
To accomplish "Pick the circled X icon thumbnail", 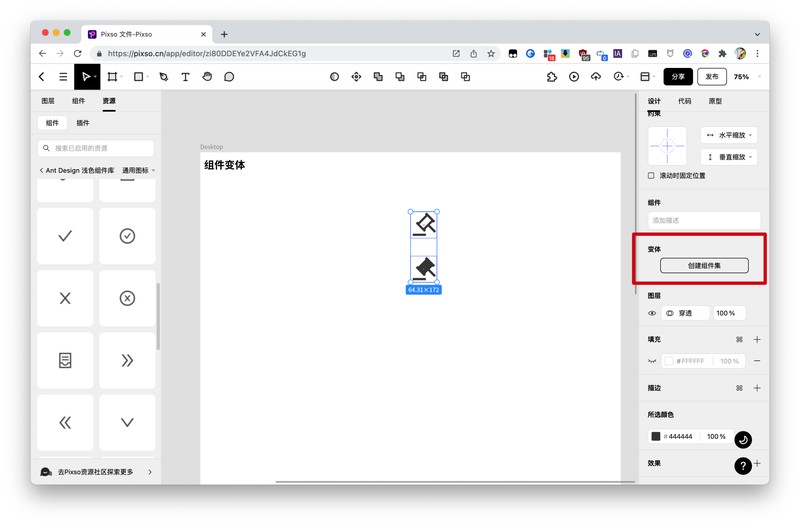I will coord(127,298).
